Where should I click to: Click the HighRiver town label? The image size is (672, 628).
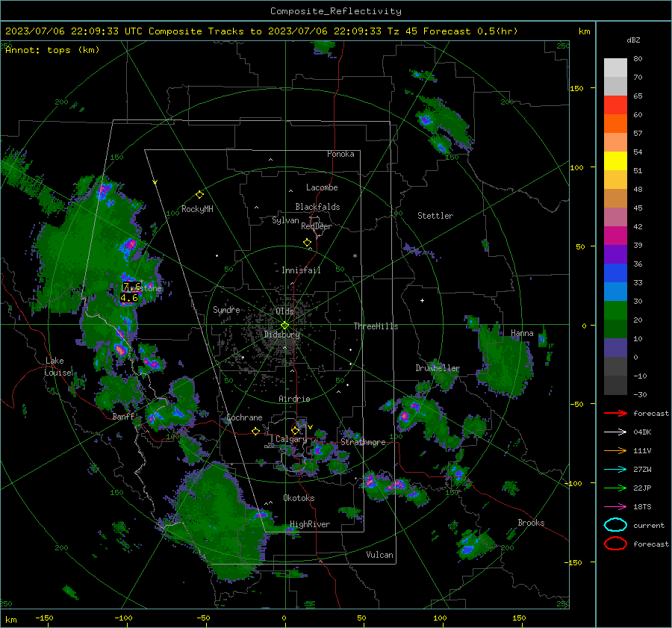tap(310, 524)
